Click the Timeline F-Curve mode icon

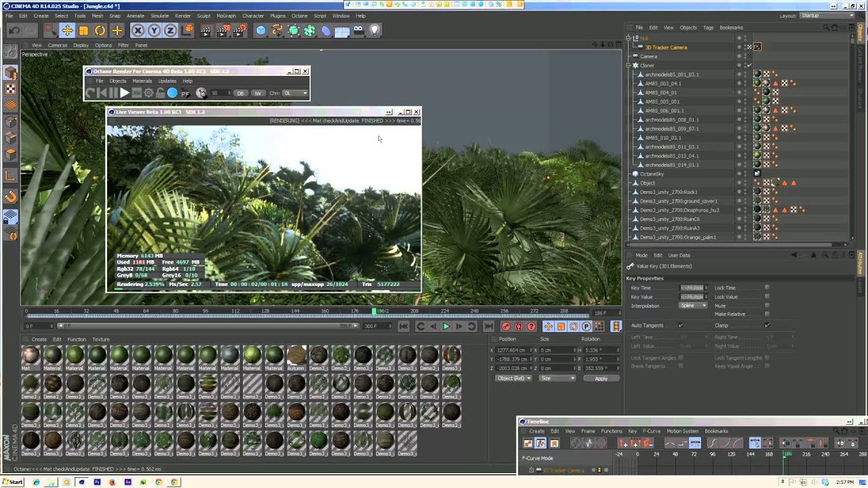click(x=540, y=443)
